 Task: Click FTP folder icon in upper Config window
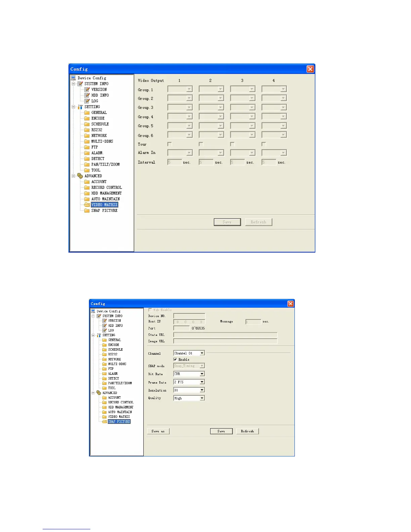click(87, 147)
